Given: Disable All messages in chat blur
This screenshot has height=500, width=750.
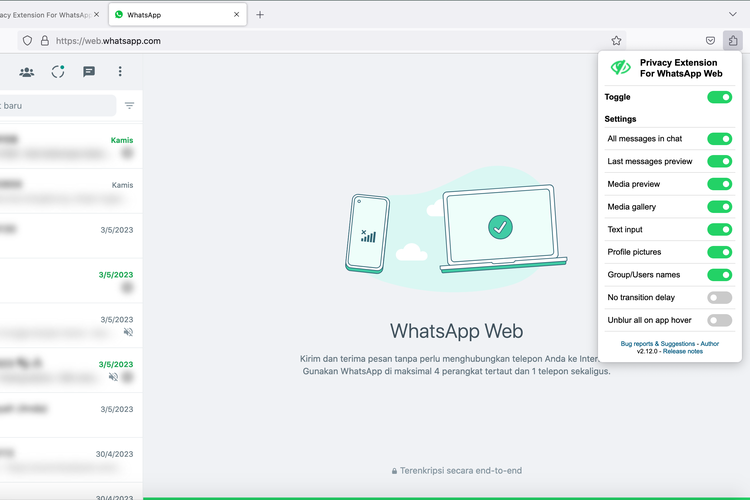Looking at the screenshot, I should pos(719,139).
